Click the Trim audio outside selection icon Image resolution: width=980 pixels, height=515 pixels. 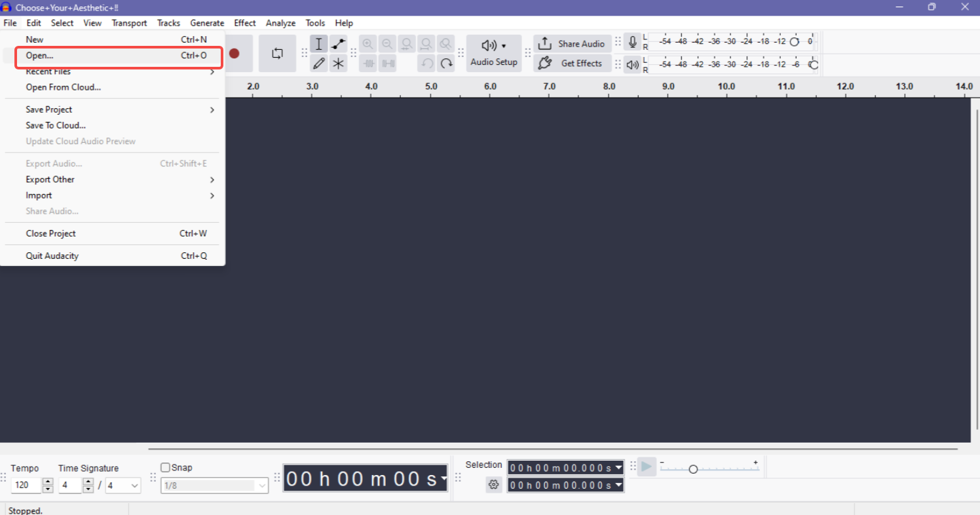coord(369,63)
